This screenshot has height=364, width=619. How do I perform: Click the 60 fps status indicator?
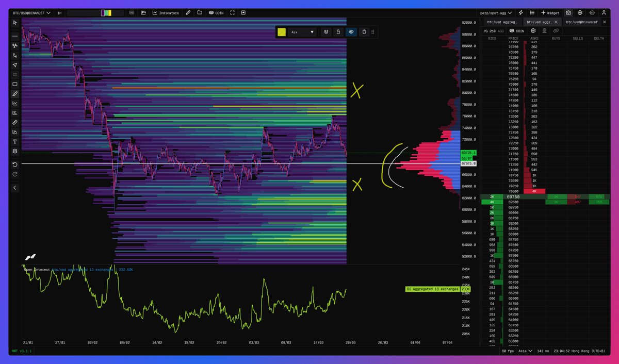(509, 351)
